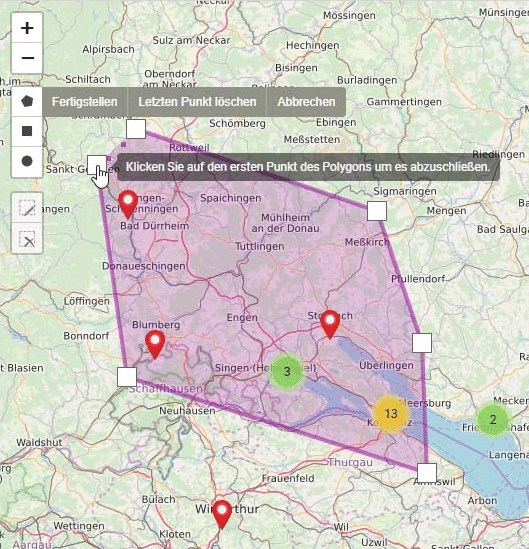Screen dimensions: 529x549
Task: Click Abbrechen to cancel drawing
Action: coord(306,102)
